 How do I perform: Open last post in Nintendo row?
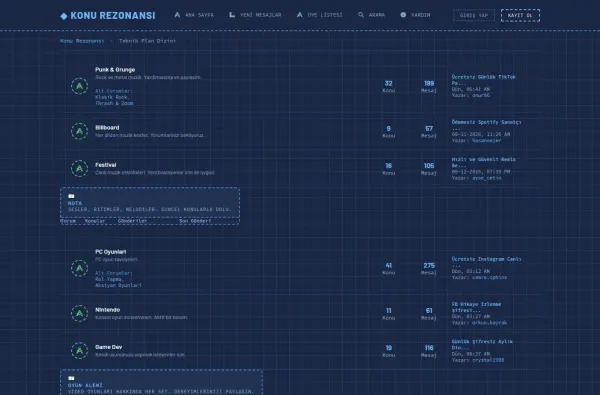[476, 307]
